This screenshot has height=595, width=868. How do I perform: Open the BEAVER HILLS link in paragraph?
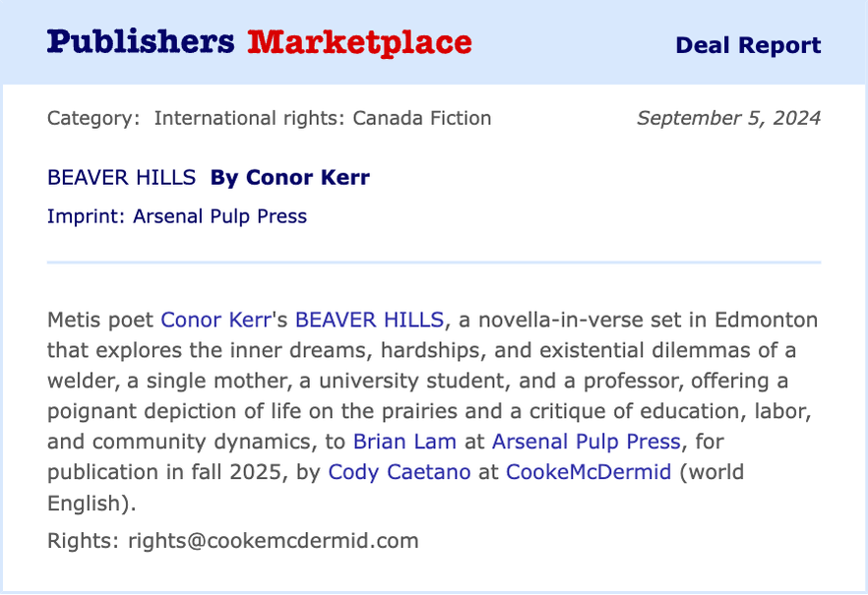(x=369, y=320)
